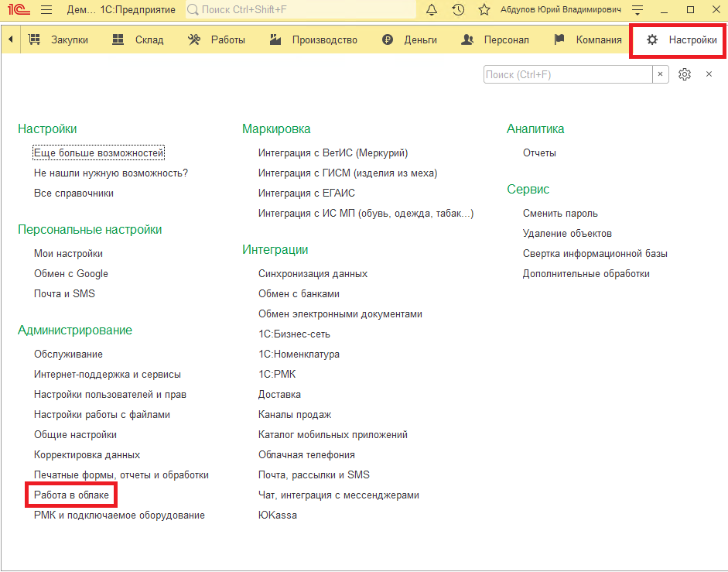Open Работа в облаке

[x=71, y=495]
